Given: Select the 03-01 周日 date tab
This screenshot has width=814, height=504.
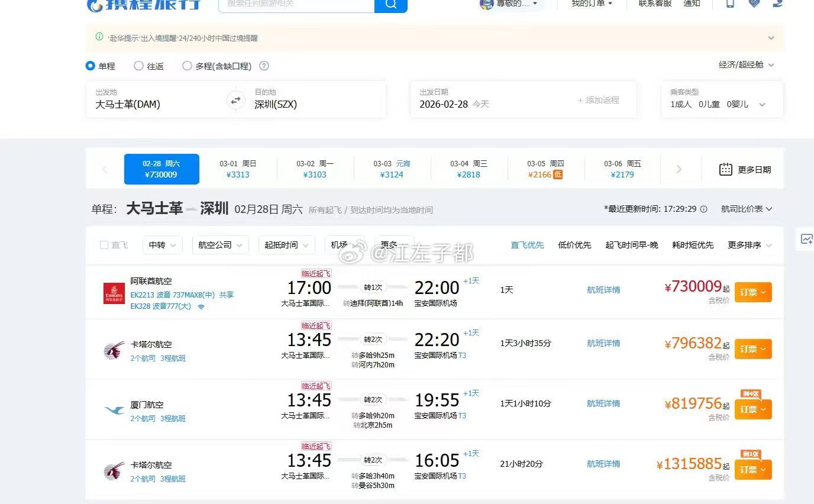Looking at the screenshot, I should click(x=238, y=169).
